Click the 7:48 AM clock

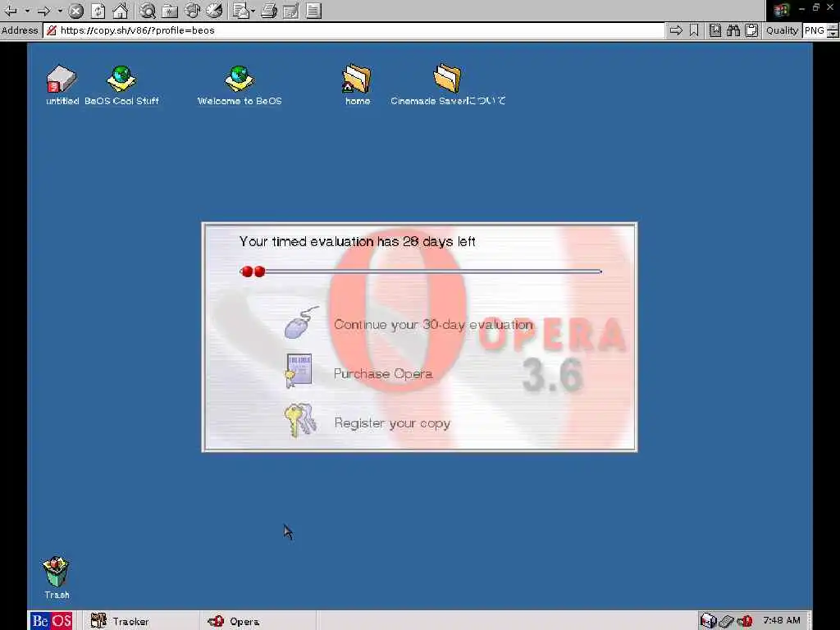click(x=782, y=620)
